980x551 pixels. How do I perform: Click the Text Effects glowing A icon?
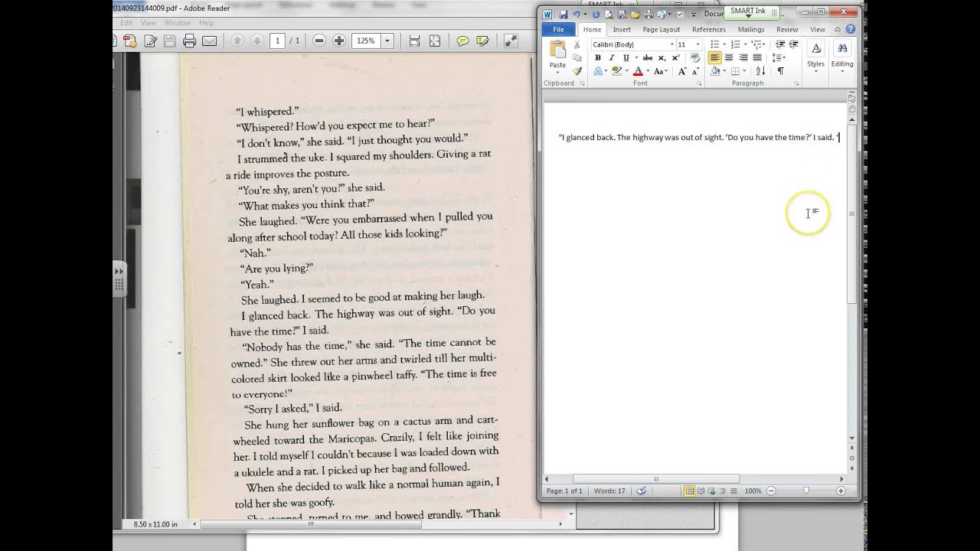coord(598,70)
